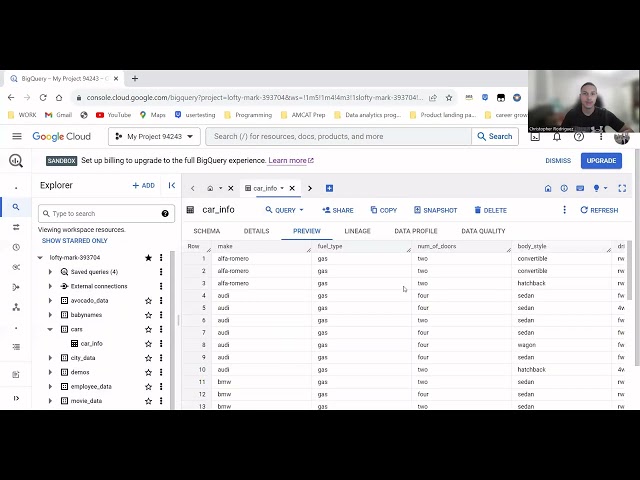The width and height of the screenshot is (640, 480).
Task: Toggle full screen icon in workspace toolbar
Action: point(622,188)
